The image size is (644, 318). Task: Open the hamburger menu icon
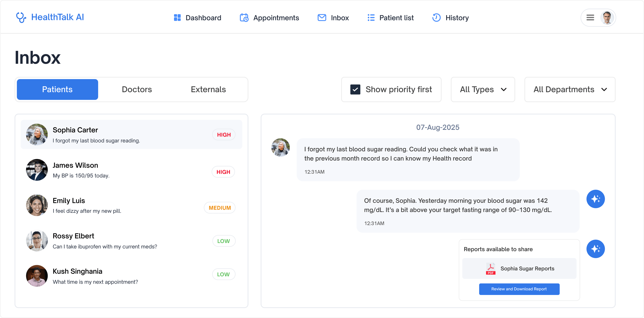coord(590,18)
